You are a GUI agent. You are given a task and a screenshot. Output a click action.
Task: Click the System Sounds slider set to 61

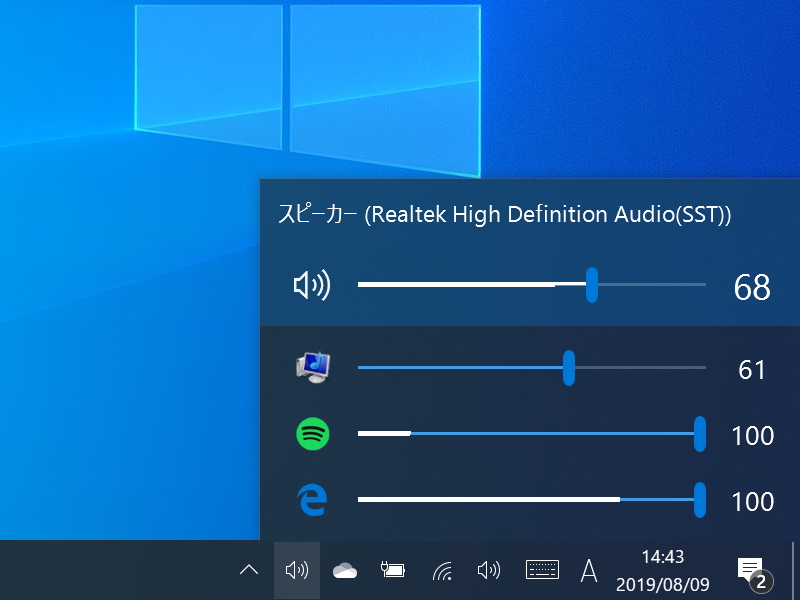(x=568, y=368)
